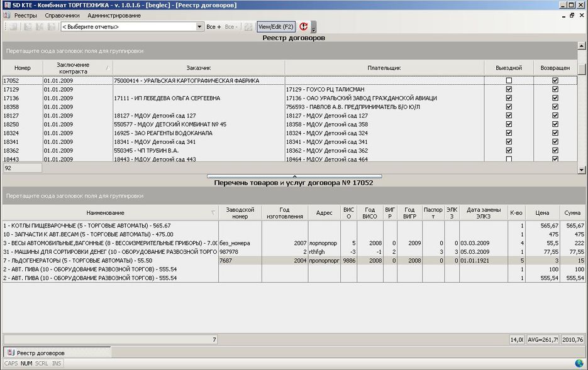This screenshot has width=588, height=370.
Task: Click the 'Сумма' column header
Action: 572,213
